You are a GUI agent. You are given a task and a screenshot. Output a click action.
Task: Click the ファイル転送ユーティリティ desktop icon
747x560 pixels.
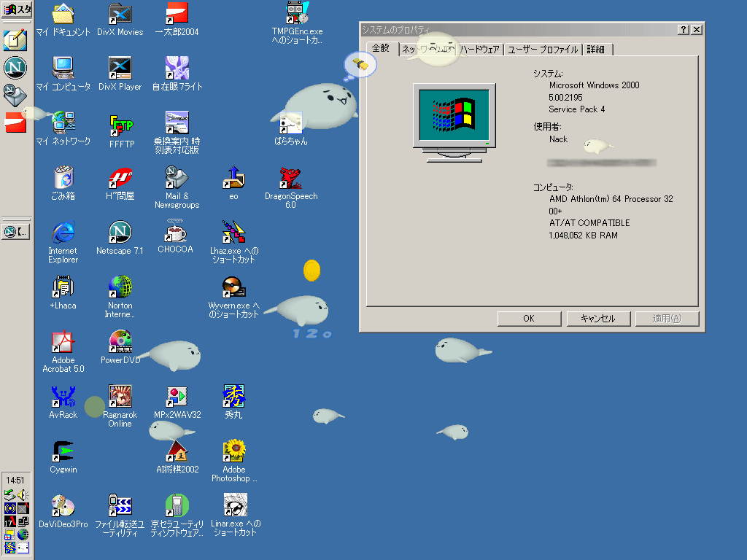(120, 516)
